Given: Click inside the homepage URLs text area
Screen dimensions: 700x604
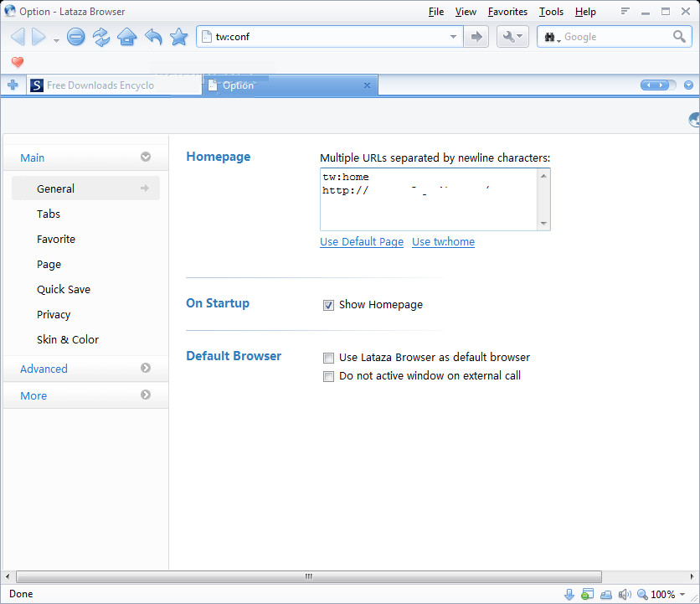Looking at the screenshot, I should (430, 199).
